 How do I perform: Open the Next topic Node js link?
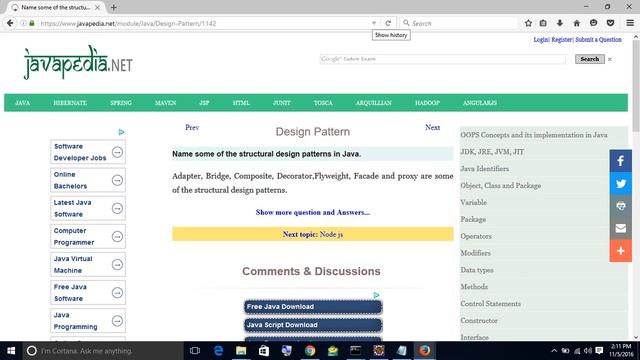click(313, 234)
